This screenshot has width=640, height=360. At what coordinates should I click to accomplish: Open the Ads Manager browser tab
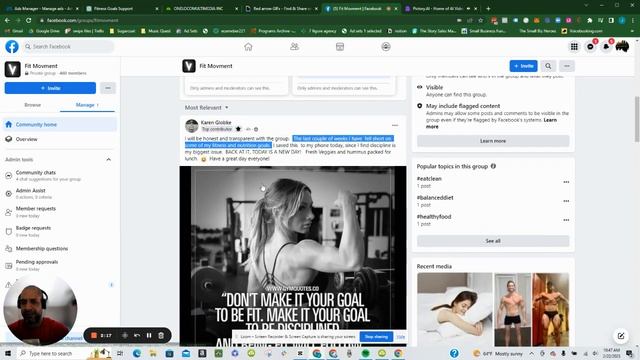[x=41, y=8]
